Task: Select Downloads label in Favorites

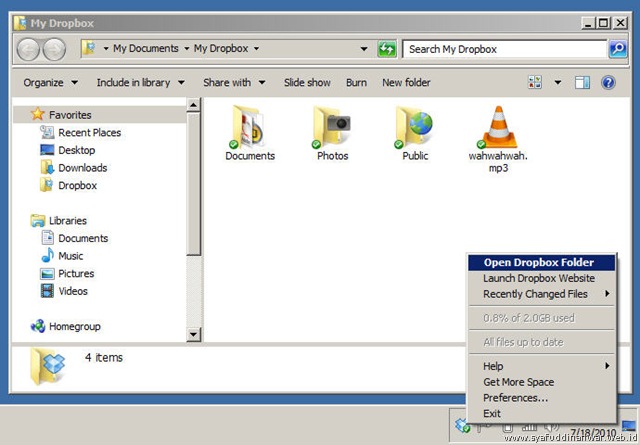Action: coord(82,168)
